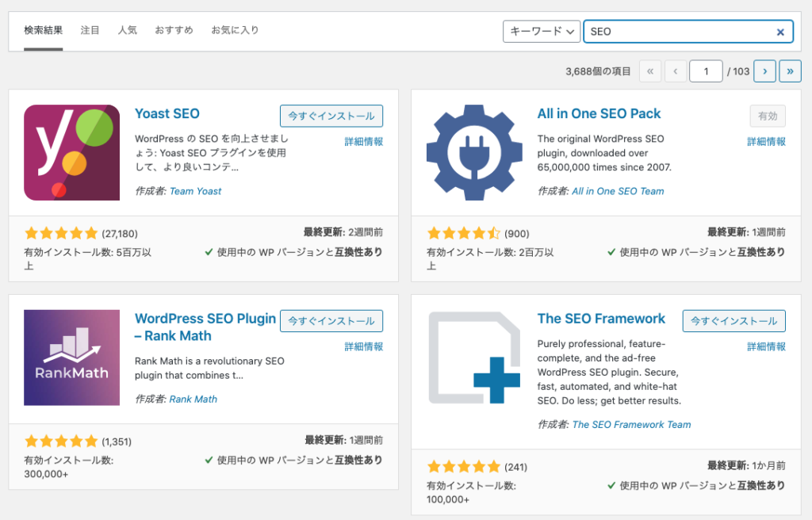
Task: Click the Rank Math star rating
Action: pyautogui.click(x=61, y=442)
